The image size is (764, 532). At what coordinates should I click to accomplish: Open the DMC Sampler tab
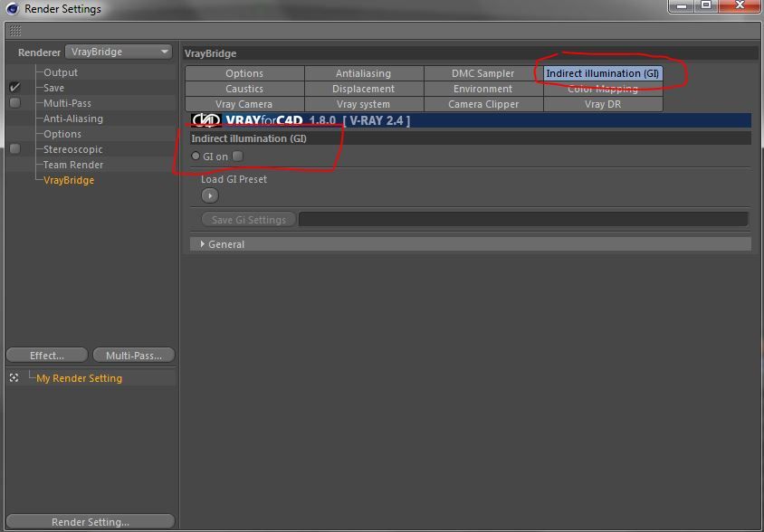(482, 73)
